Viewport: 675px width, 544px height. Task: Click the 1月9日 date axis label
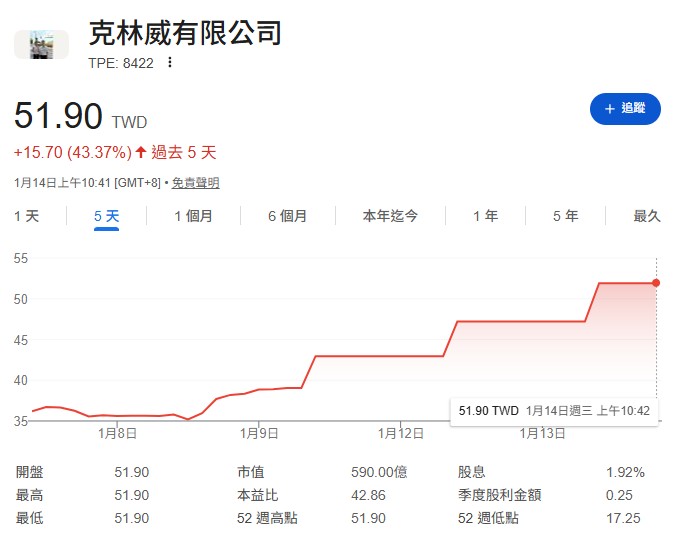pos(259,433)
